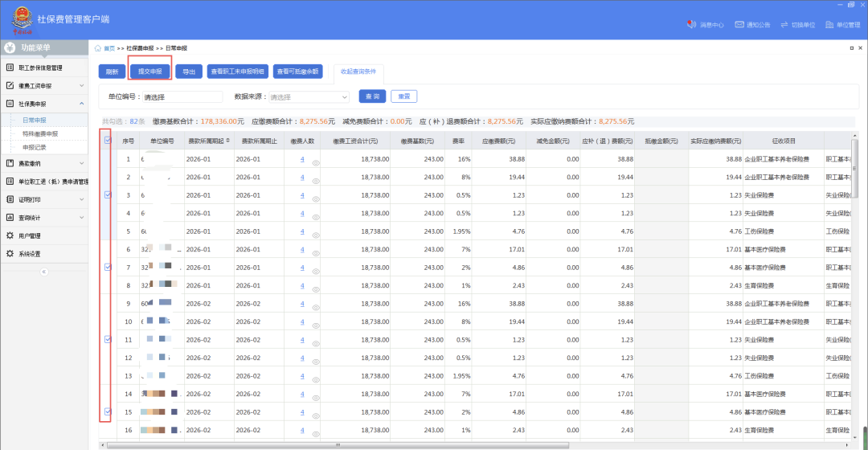868x450 pixels.
Task: Click the 缴费工资申报 edit icon in sidebar
Action: [10, 85]
